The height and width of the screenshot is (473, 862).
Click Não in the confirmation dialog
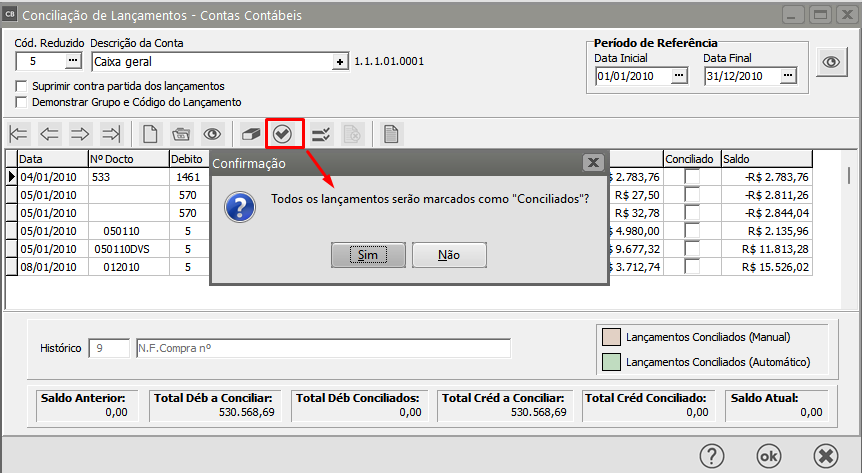tap(449, 255)
